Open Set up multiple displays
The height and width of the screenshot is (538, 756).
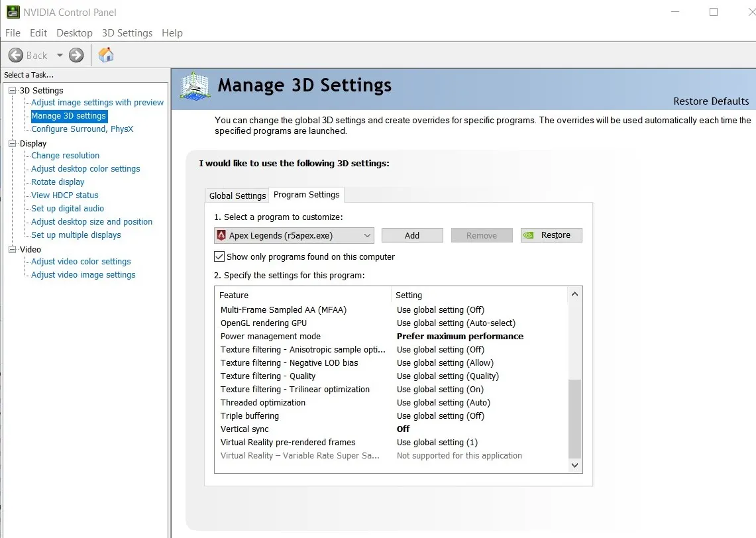76,235
